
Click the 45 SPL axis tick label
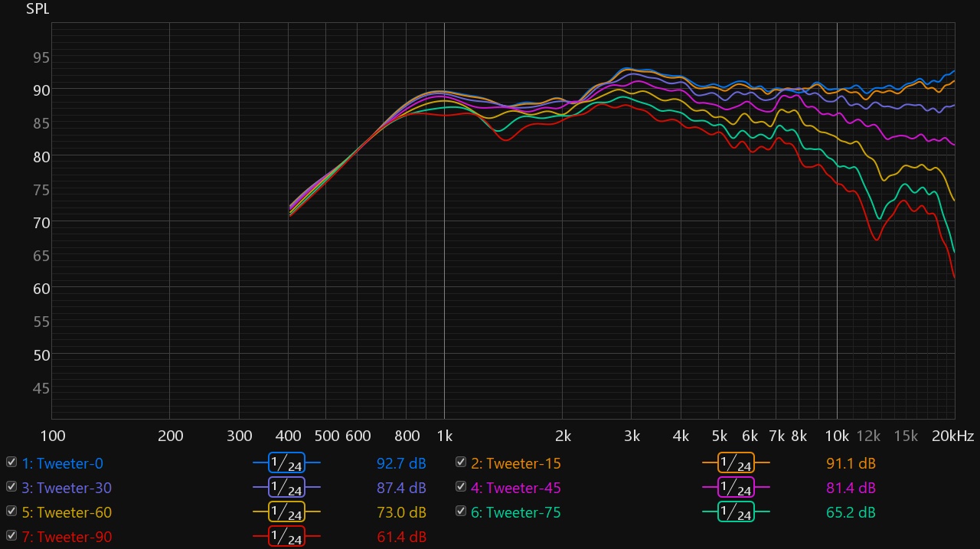pos(41,388)
